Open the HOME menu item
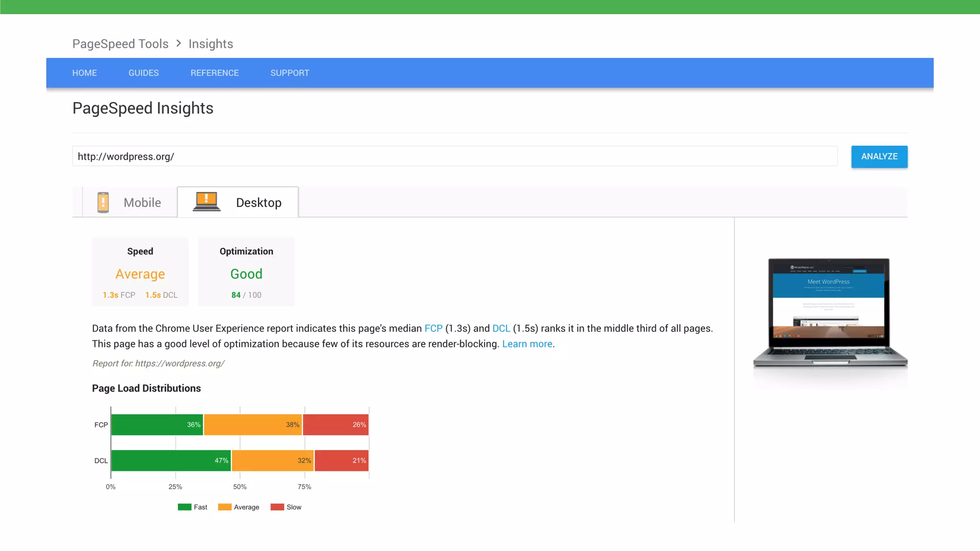Viewport: 980px width, 551px height. [x=85, y=73]
